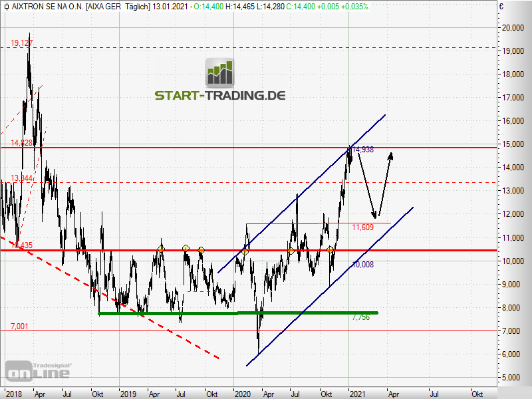Image resolution: width=532 pixels, height=399 pixels.
Task: Click the Euro currency symbol on the price axis
Action: click(501, 7)
